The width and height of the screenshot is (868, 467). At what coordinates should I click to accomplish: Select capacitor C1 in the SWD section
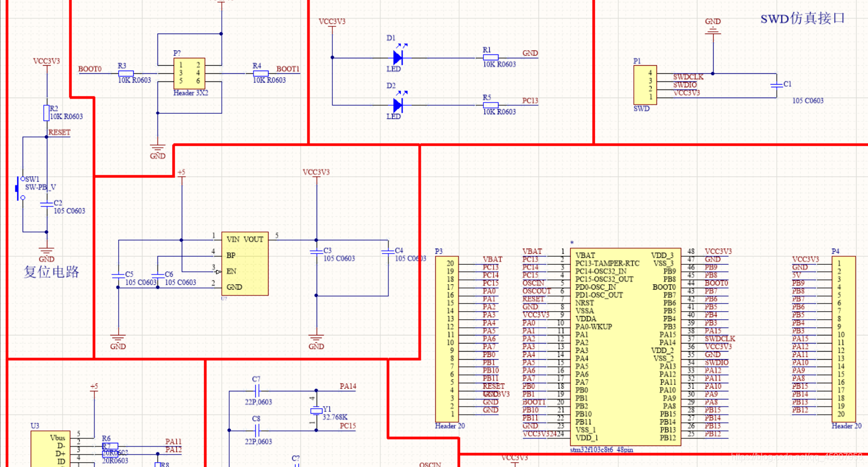click(x=776, y=85)
